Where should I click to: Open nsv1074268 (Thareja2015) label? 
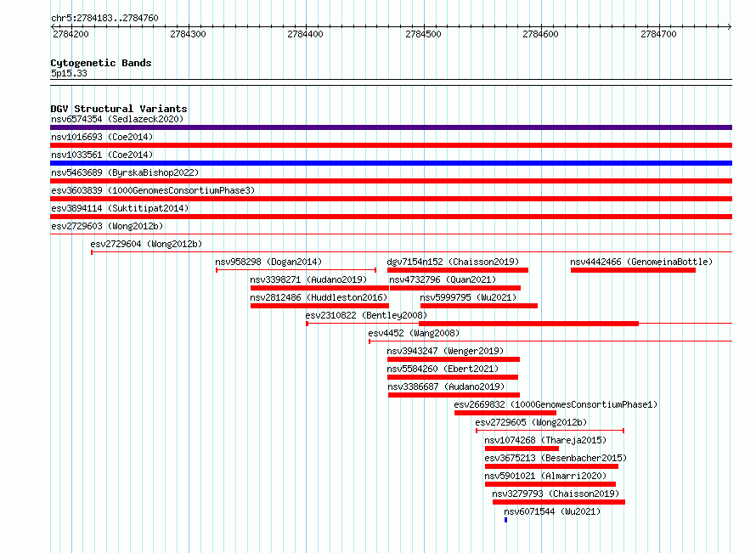545,440
